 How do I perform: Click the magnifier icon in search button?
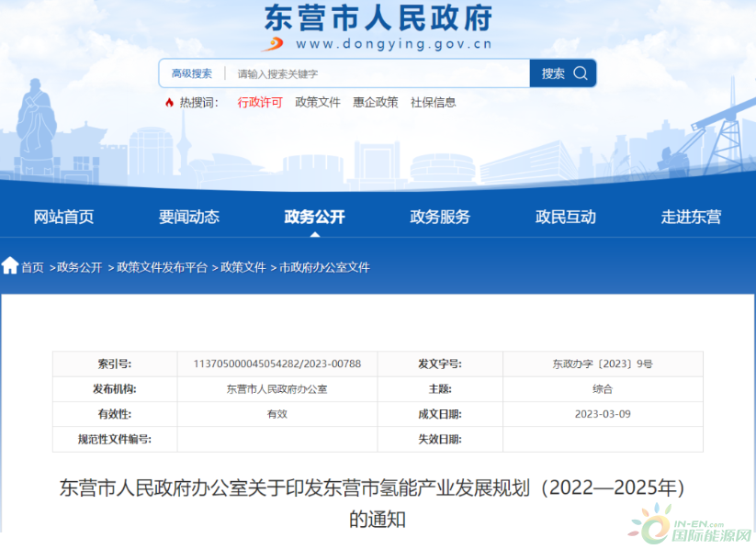tap(581, 73)
